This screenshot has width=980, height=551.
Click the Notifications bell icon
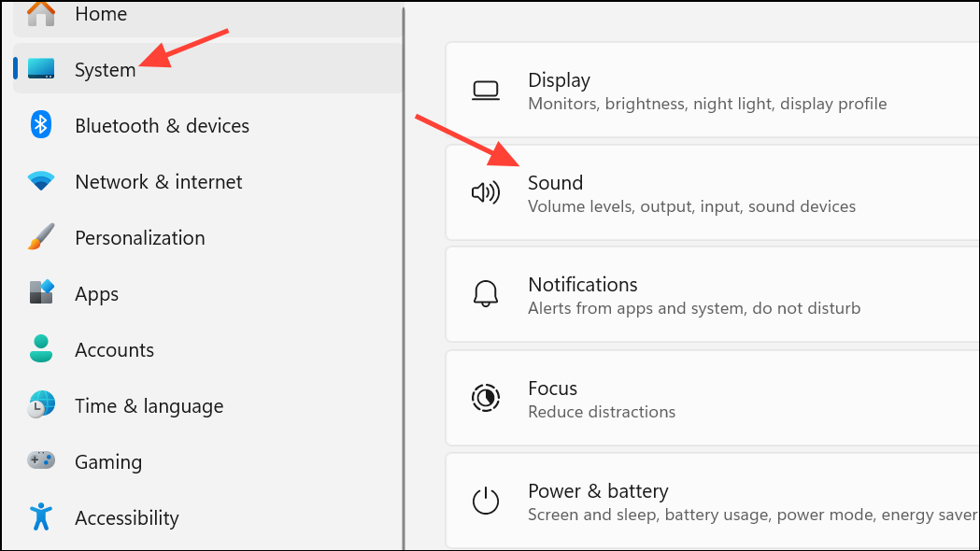486,293
